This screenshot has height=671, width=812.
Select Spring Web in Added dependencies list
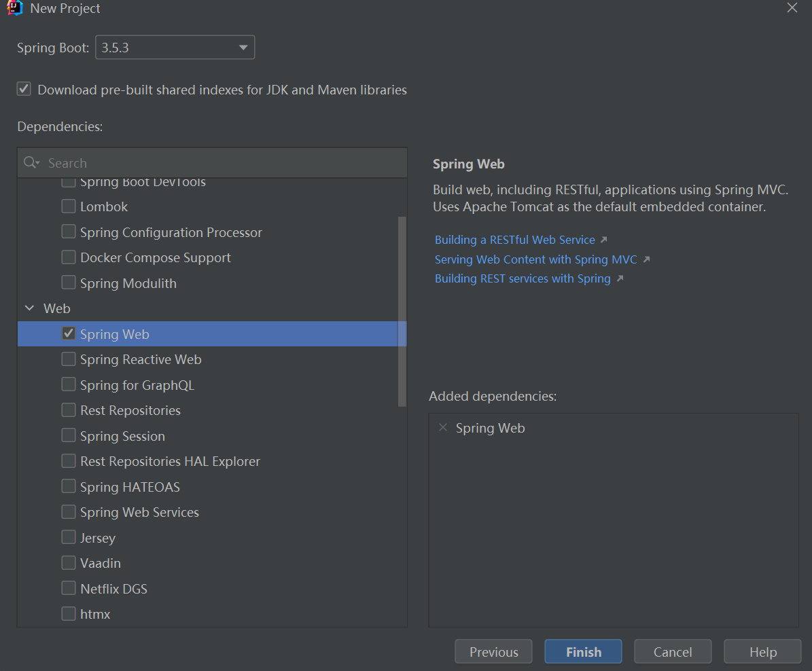[490, 428]
